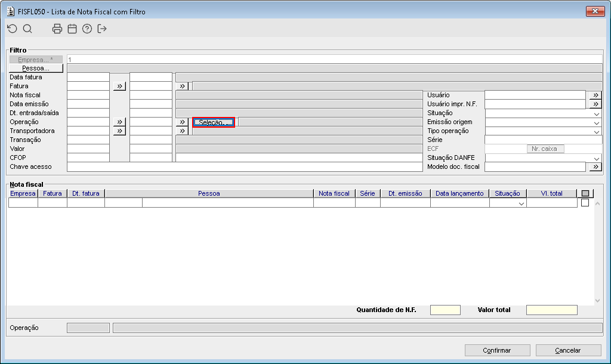Click the Chave acesso input field
Viewport: 611px width, 364px height.
point(245,167)
